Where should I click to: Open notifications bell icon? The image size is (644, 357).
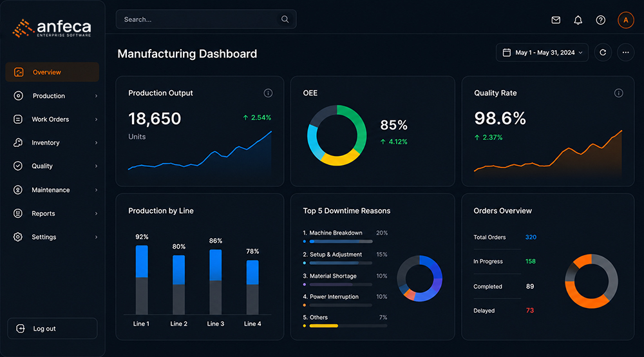578,20
